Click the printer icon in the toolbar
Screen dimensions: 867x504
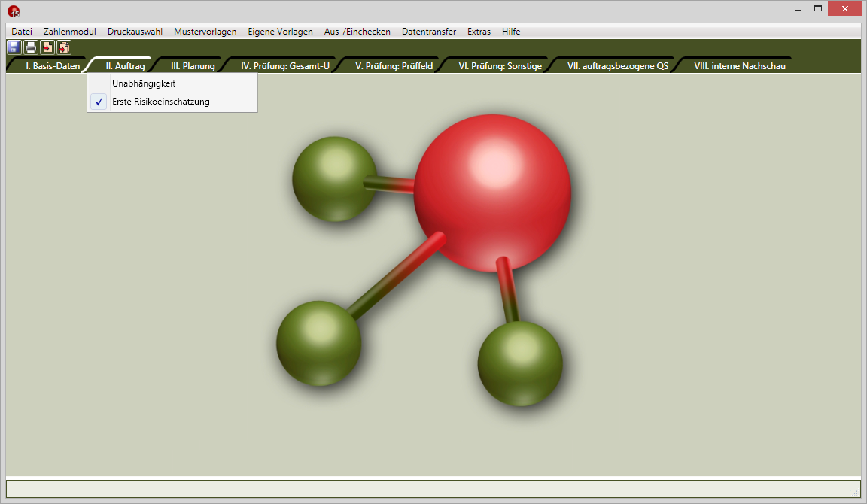[x=30, y=47]
